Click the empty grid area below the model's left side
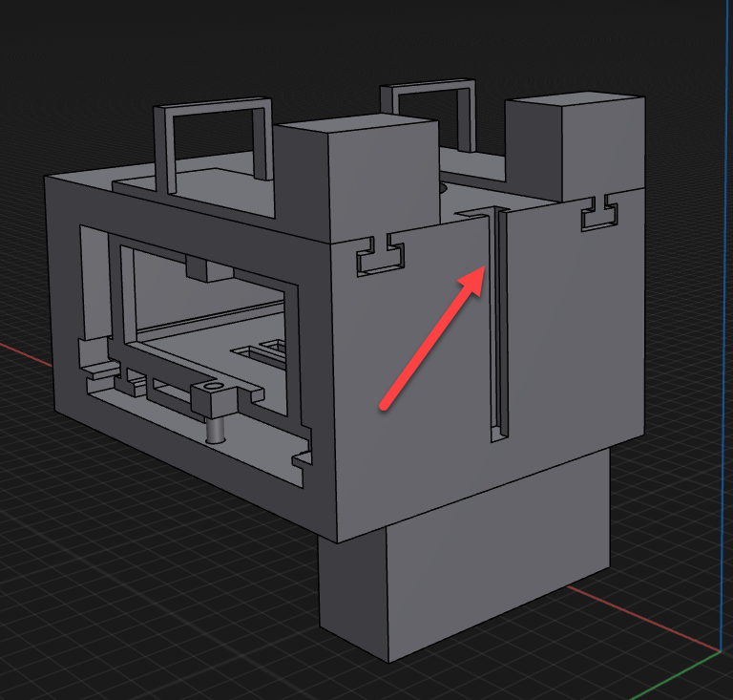The image size is (733, 700). (143, 592)
